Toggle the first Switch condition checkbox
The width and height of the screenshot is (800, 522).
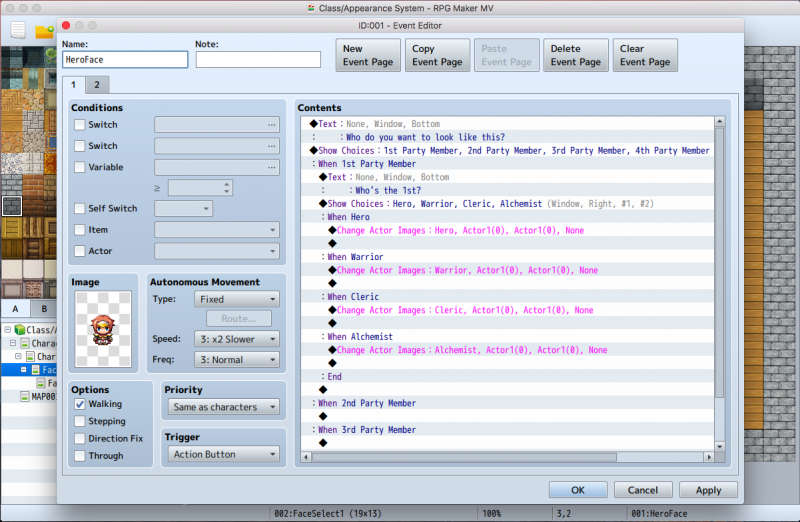tap(80, 125)
